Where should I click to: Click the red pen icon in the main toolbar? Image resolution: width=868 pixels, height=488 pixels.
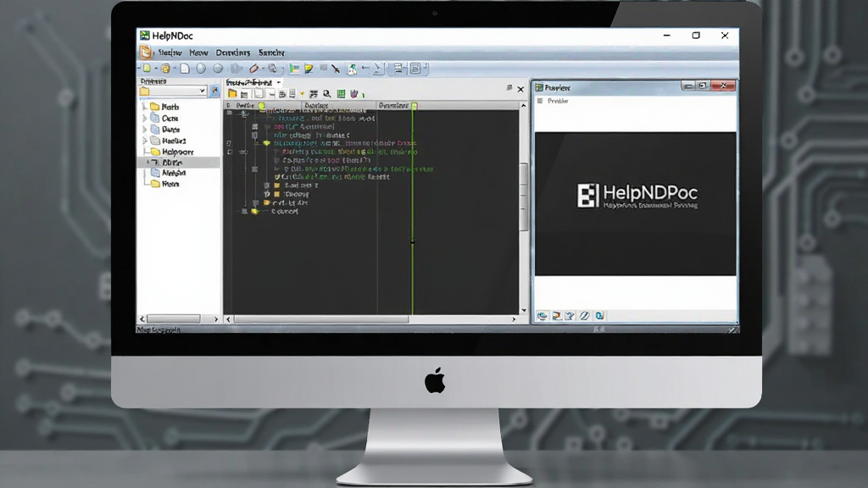click(254, 69)
